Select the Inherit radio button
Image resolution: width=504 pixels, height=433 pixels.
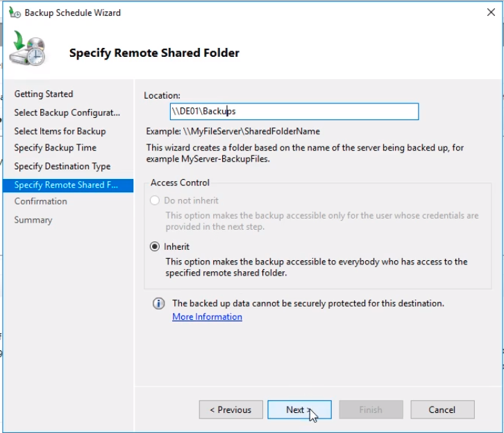click(x=155, y=247)
